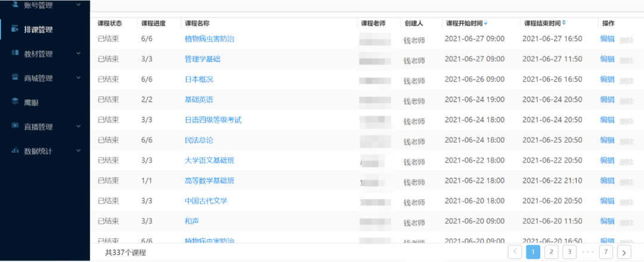The height and width of the screenshot is (262, 644).
Task: Click the 共337个课程 total text
Action: point(126,252)
